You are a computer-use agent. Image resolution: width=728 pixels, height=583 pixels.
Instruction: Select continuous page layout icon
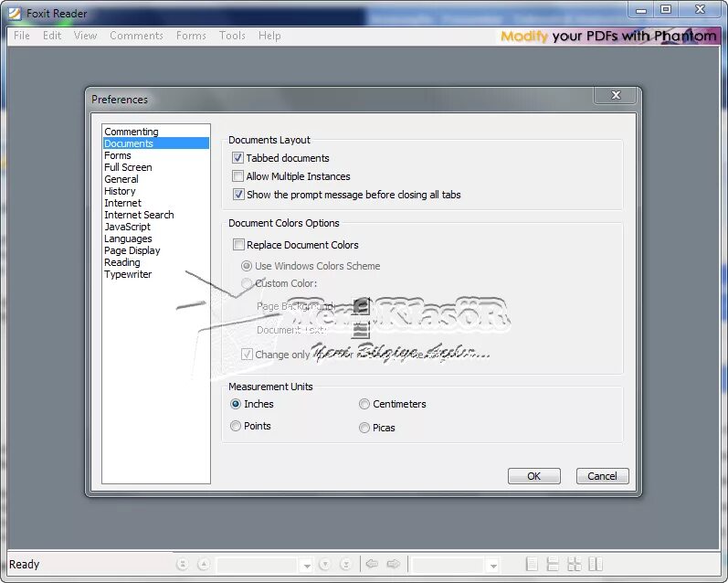tap(553, 564)
